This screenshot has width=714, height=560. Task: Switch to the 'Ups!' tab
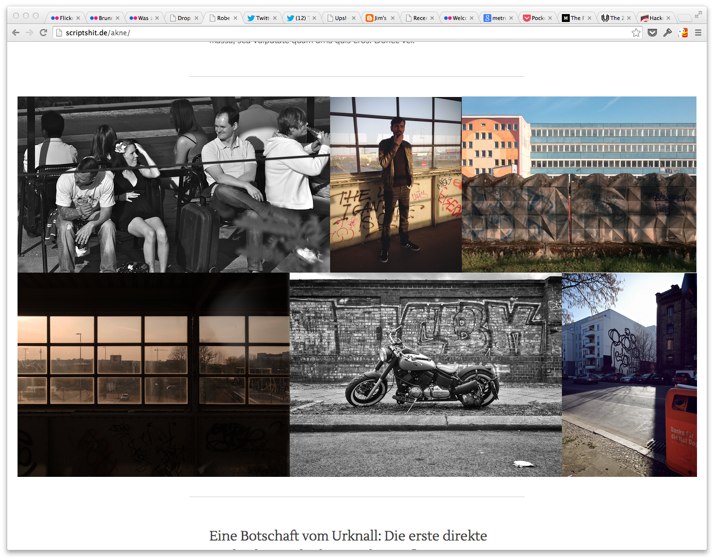click(339, 18)
